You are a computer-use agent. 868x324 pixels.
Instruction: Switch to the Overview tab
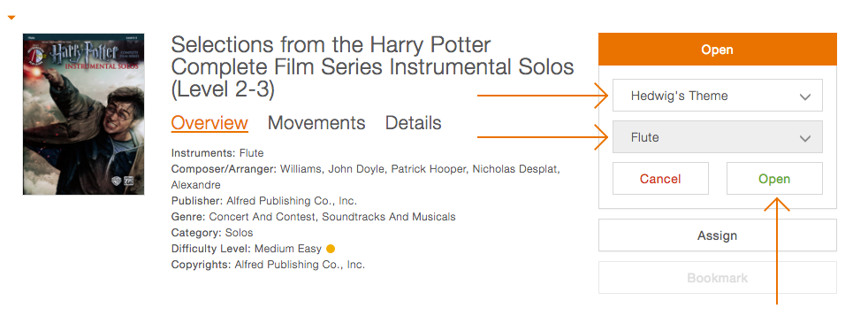[x=209, y=123]
